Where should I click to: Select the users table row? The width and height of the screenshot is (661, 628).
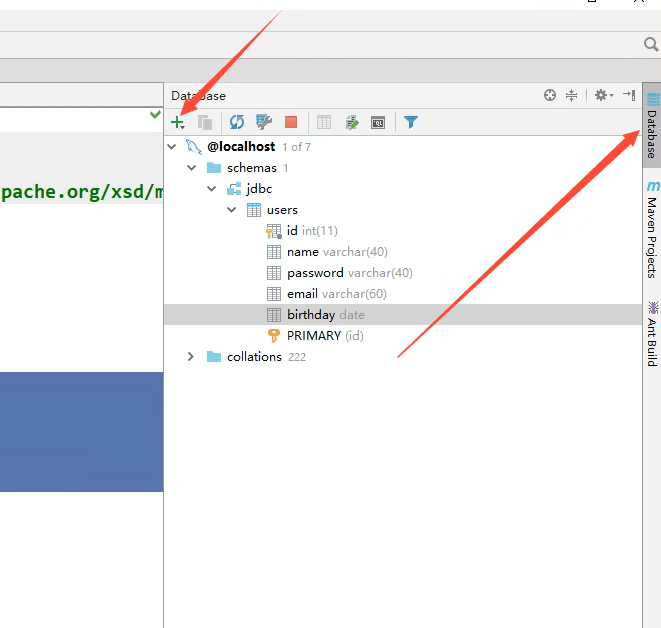(403, 210)
